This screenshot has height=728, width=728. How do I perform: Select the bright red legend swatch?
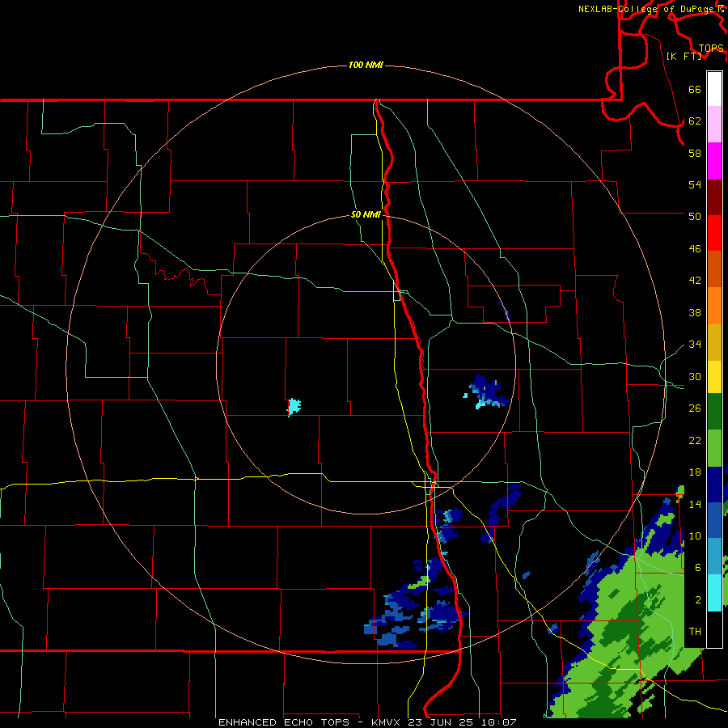[x=714, y=233]
